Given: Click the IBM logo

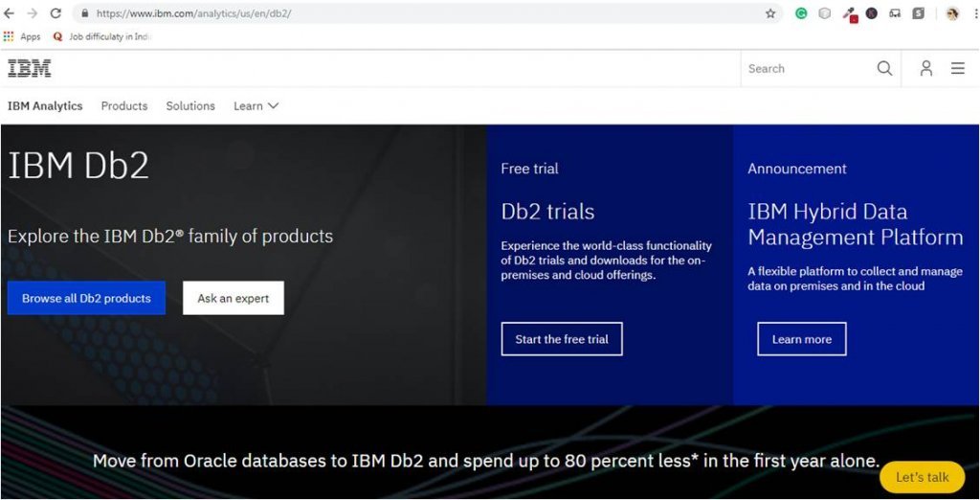Looking at the screenshot, I should 30,69.
